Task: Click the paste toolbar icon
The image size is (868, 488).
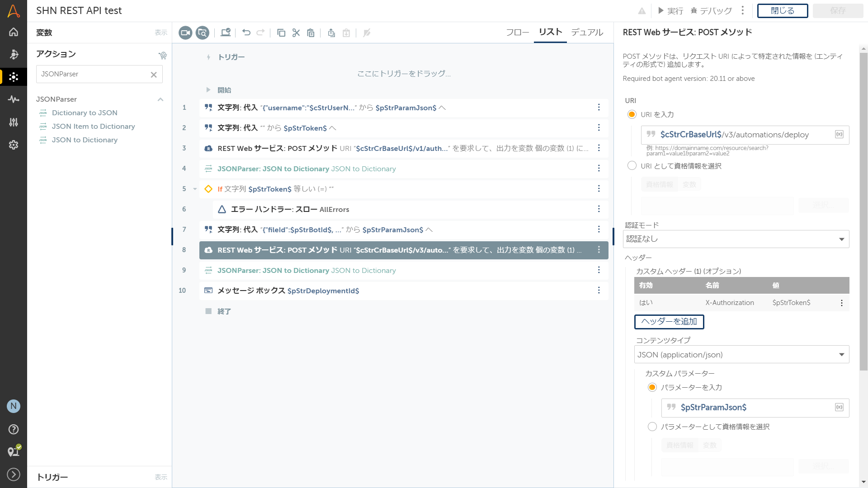Action: tap(311, 33)
